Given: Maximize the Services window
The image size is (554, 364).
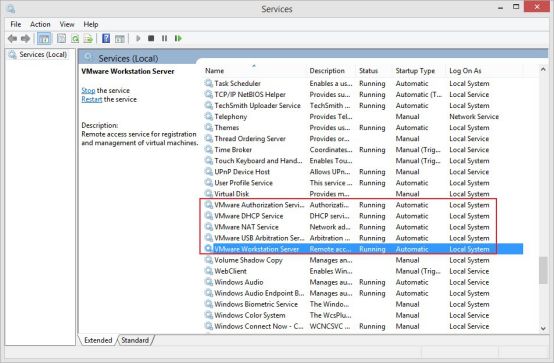Looking at the screenshot, I should pos(516,7).
